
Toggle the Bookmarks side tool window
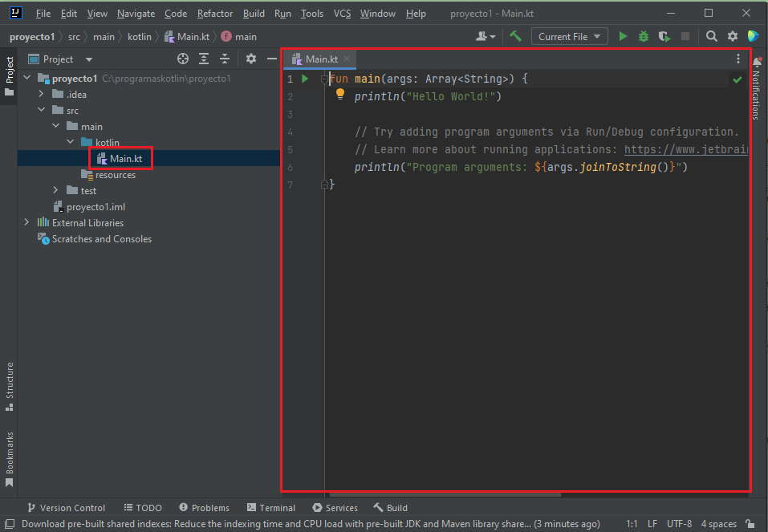click(x=10, y=458)
